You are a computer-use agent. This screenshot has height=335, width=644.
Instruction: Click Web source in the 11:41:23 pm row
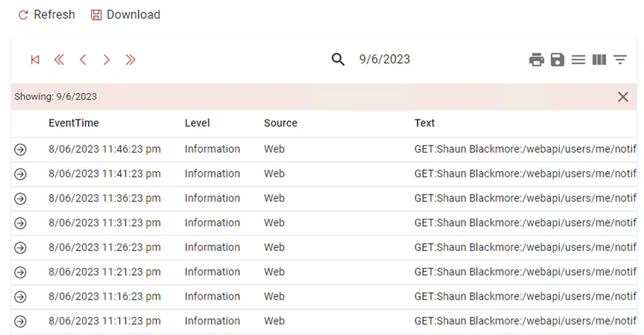click(x=274, y=173)
